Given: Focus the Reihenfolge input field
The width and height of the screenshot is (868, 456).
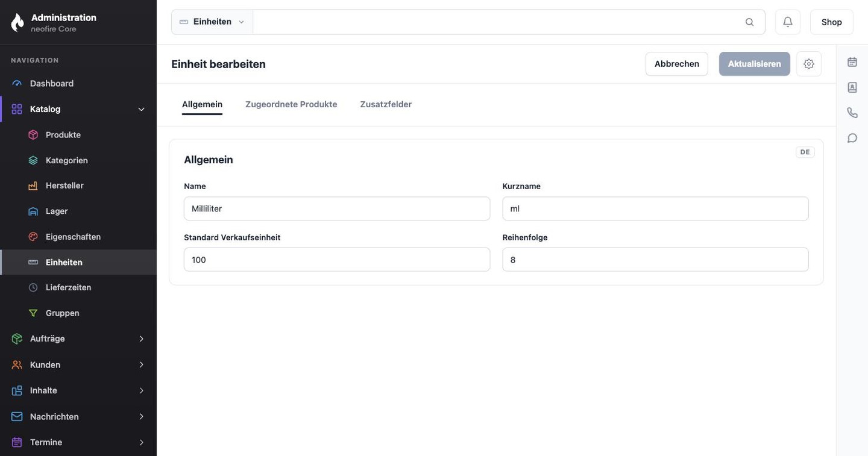Looking at the screenshot, I should point(656,260).
